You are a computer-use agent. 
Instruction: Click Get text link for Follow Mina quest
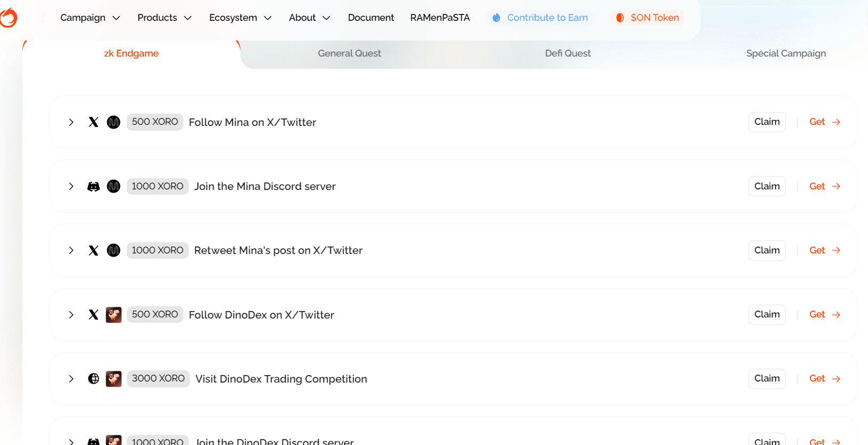coord(817,122)
